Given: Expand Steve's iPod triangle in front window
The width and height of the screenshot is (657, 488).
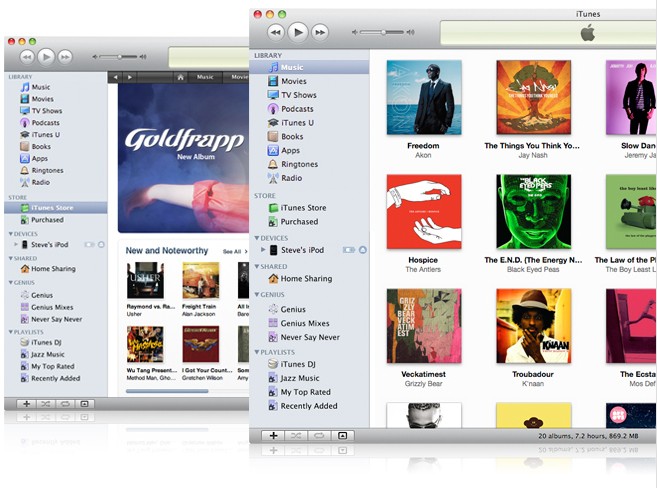Looking at the screenshot, I should click(263, 250).
